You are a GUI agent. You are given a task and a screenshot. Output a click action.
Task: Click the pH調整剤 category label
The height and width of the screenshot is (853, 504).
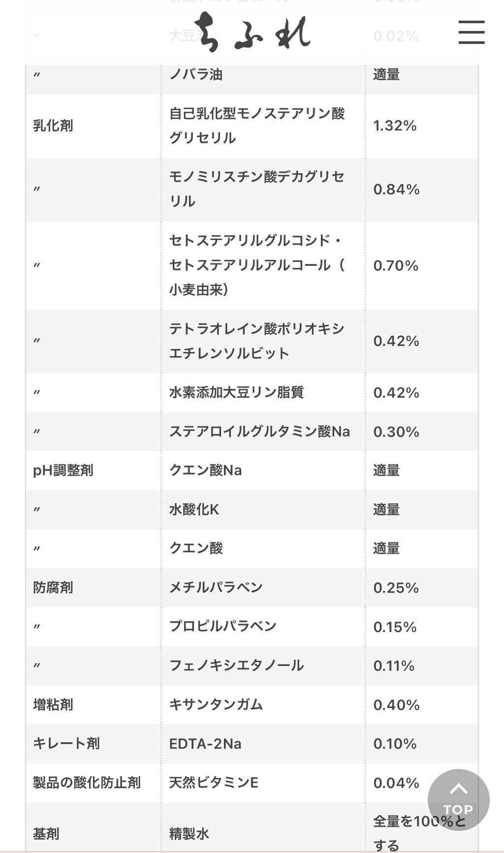(63, 471)
